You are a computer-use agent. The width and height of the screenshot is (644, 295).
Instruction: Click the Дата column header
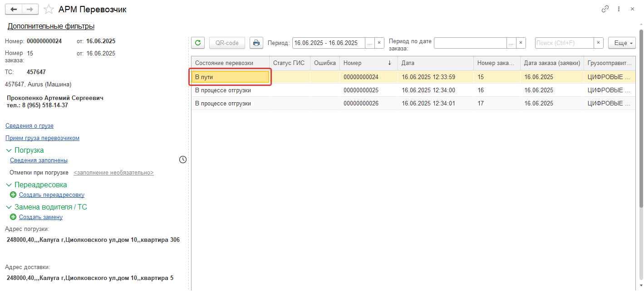[x=436, y=63]
